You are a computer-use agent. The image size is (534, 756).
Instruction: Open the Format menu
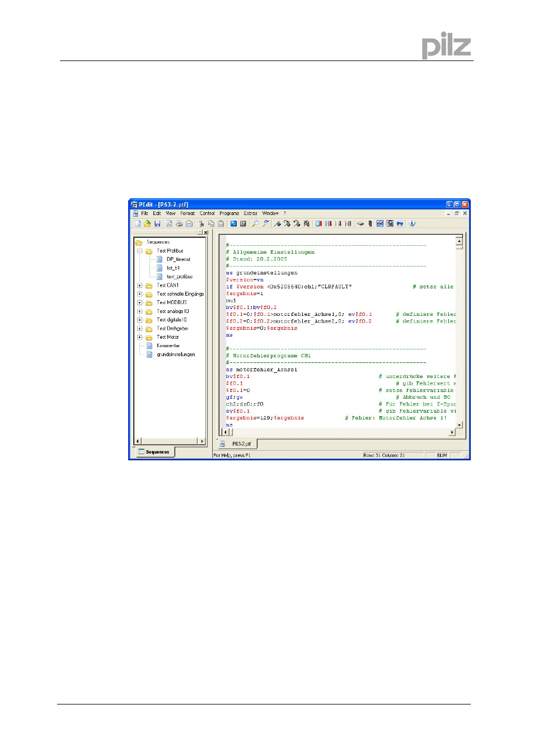click(x=188, y=213)
